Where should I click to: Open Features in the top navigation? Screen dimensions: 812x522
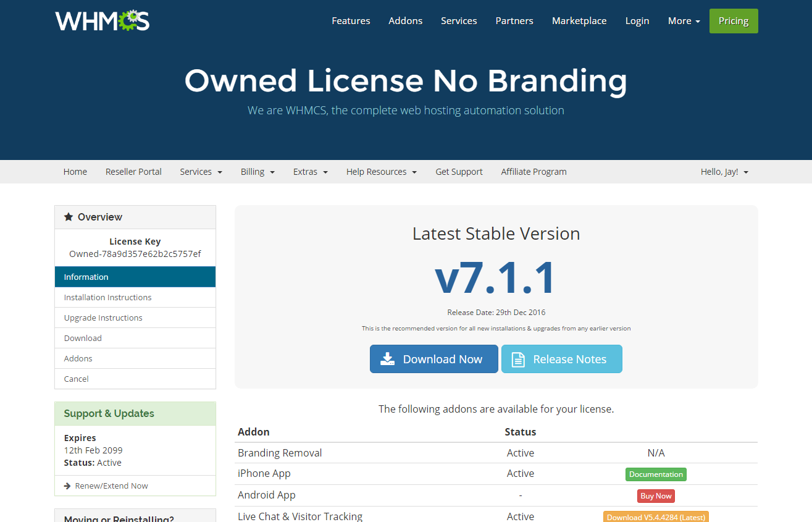[351, 21]
